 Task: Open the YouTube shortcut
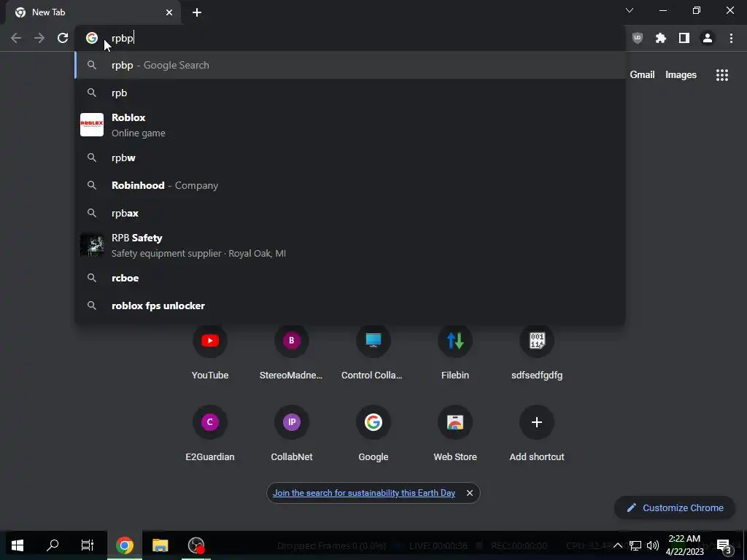pos(210,353)
